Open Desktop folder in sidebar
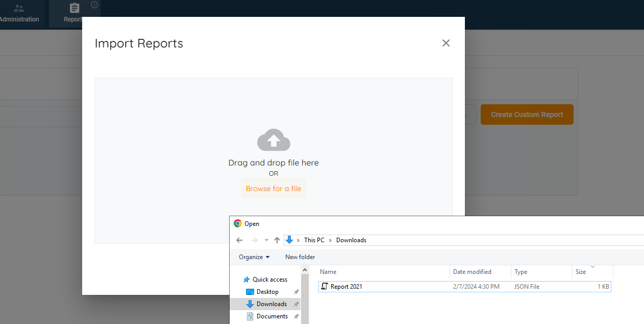The image size is (644, 324). coord(267,292)
